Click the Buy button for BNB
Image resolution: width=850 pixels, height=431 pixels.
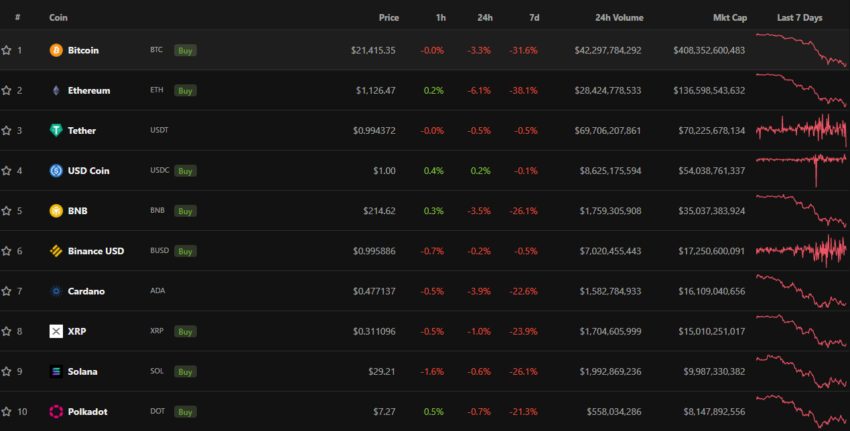185,211
